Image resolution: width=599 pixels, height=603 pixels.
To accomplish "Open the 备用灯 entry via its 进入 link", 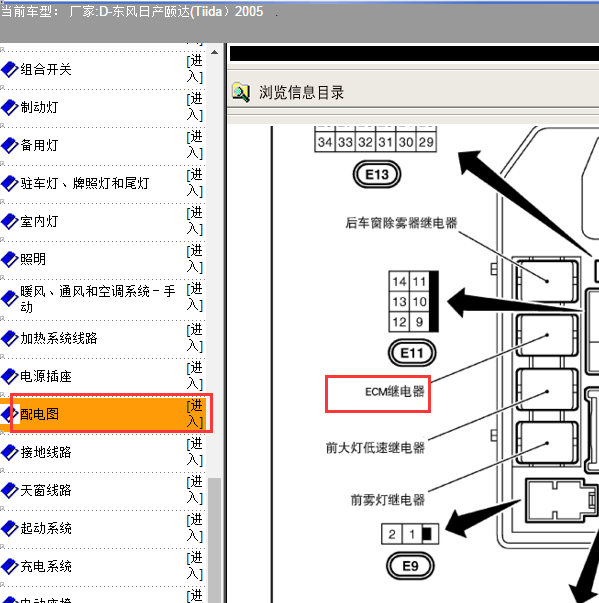I will (x=195, y=145).
